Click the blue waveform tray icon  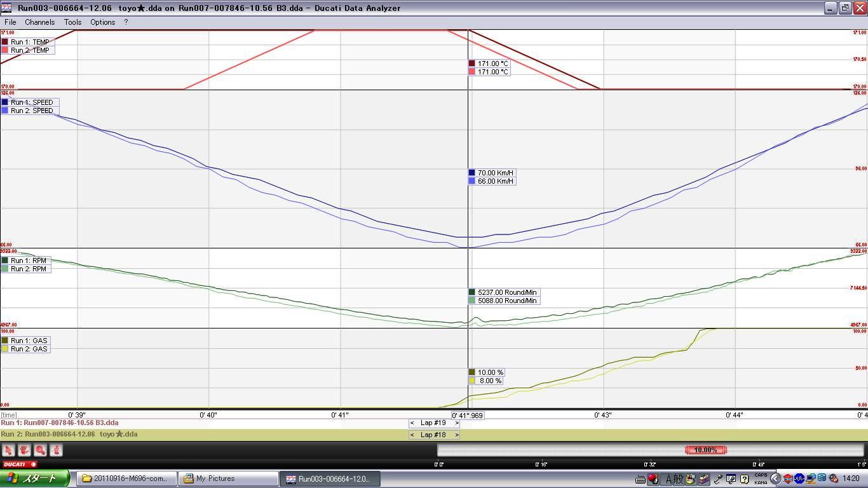pyautogui.click(x=799, y=478)
